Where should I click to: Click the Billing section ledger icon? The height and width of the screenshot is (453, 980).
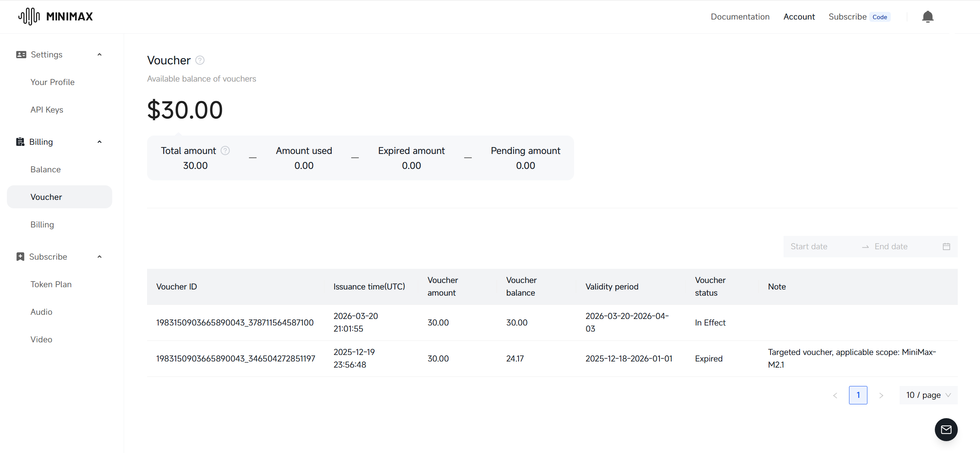(20, 142)
